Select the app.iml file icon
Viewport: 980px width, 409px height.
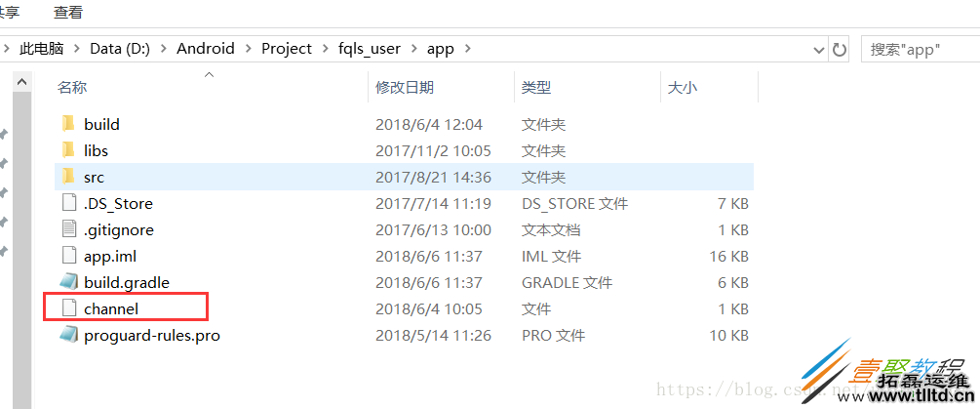(x=69, y=256)
